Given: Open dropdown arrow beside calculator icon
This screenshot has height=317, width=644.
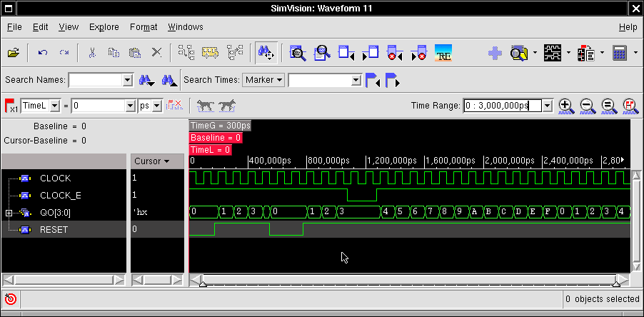Looking at the screenshot, I should point(635,53).
